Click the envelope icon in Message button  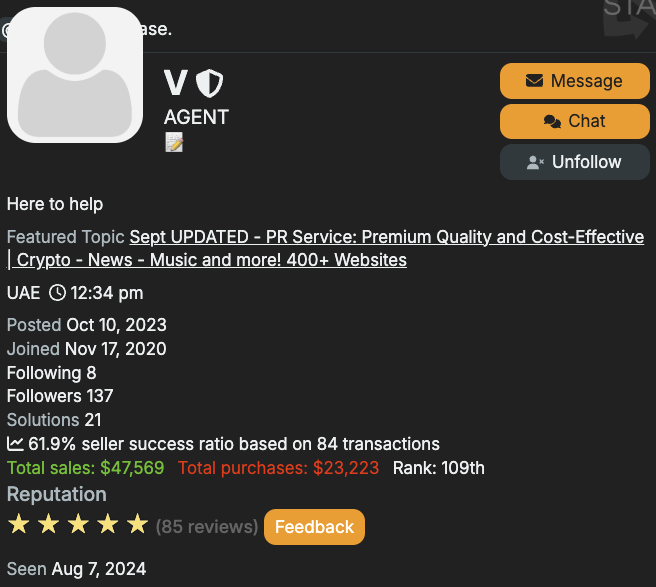[x=534, y=80]
